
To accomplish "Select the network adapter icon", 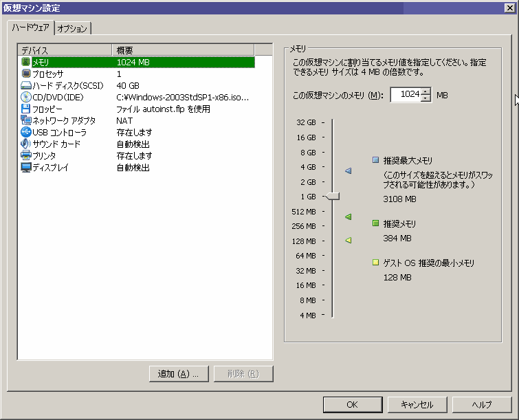I will click(x=26, y=120).
